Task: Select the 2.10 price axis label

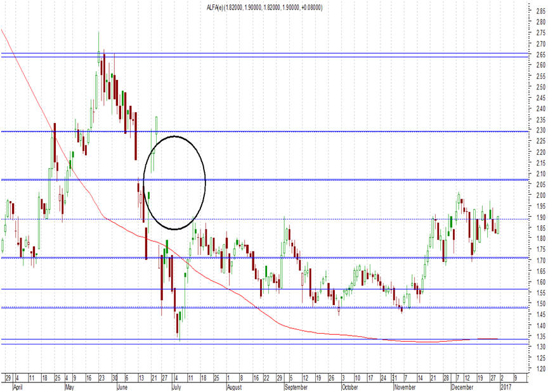Action: coord(540,174)
